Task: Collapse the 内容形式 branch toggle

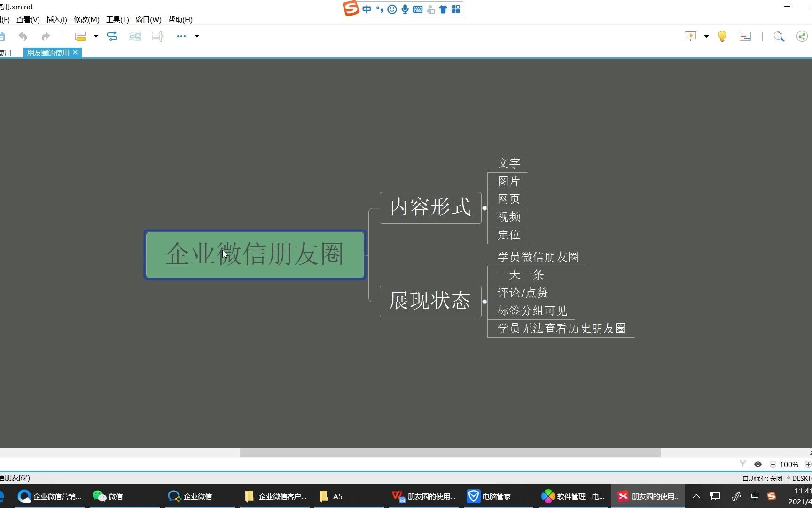Action: pyautogui.click(x=484, y=208)
